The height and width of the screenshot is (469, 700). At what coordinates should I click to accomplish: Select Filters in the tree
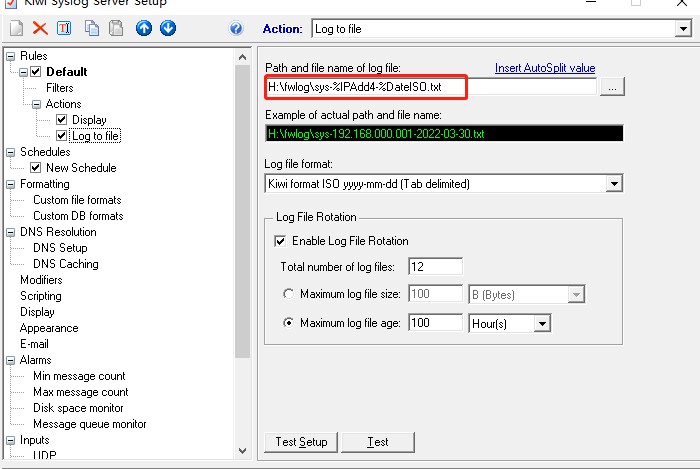point(60,88)
